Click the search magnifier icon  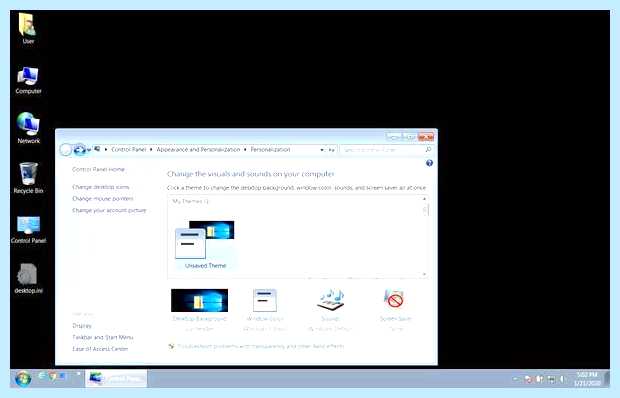tap(428, 150)
